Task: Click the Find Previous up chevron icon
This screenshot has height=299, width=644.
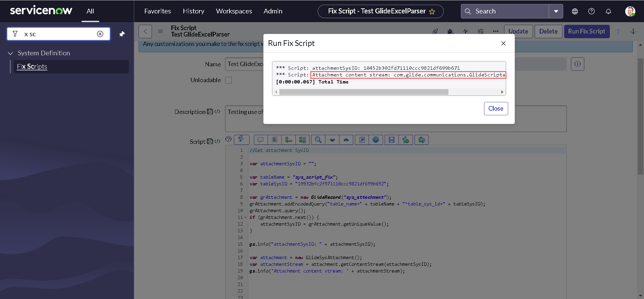Action: click(x=346, y=140)
